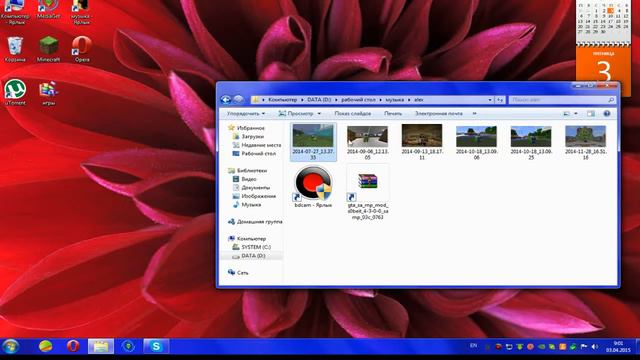The height and width of the screenshot is (360, 640).
Task: Click the volume speaker tray icon
Action: pos(595,347)
